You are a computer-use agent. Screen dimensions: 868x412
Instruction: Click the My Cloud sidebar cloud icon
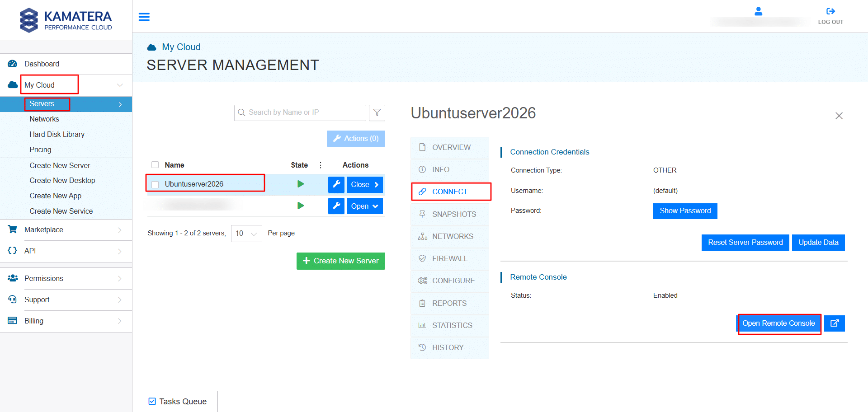13,84
